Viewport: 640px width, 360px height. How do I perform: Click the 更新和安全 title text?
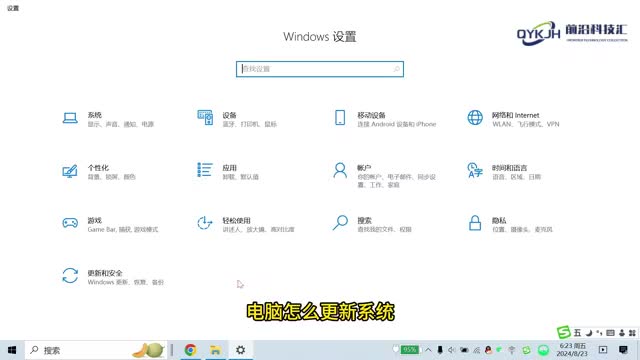click(105, 273)
